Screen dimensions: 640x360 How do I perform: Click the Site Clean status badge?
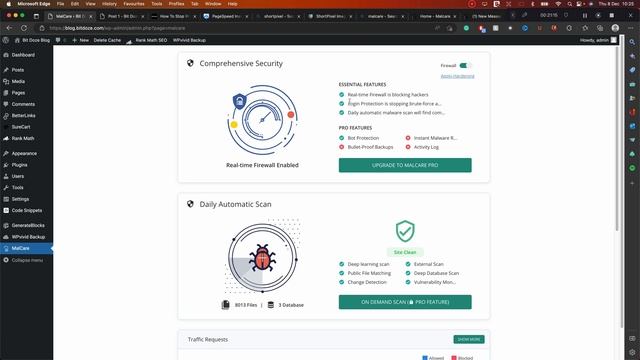405,252
